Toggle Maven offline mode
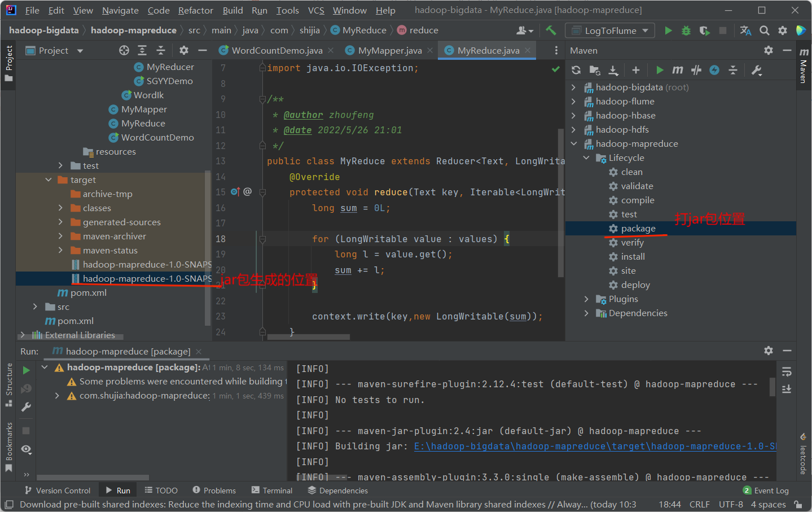The image size is (812, 512). point(696,70)
